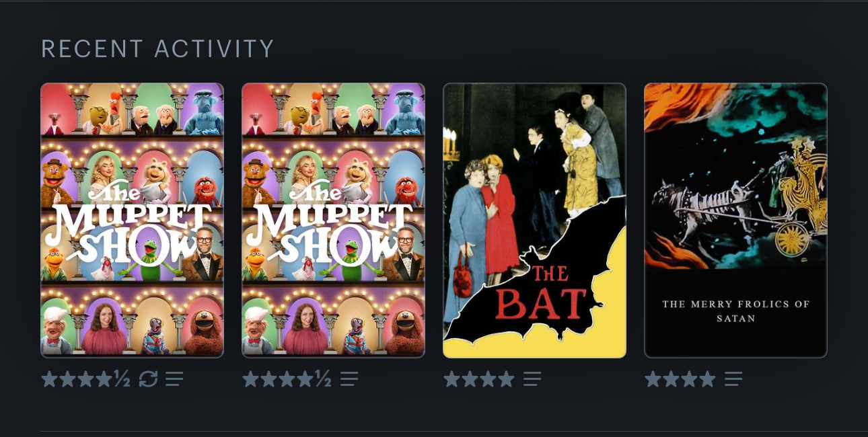Open the review icon under The Bat
Screen dimensions: 868x437
pyautogui.click(x=532, y=379)
